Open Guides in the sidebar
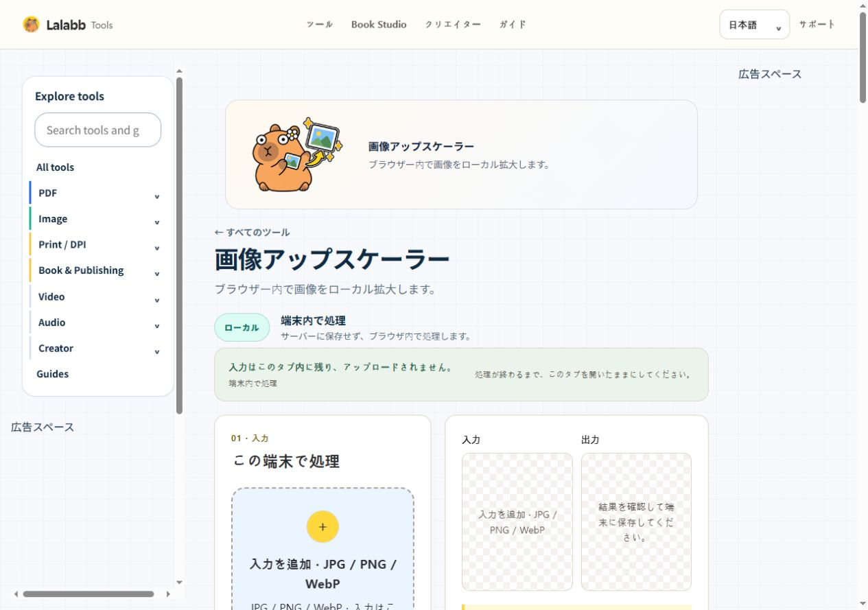 (x=52, y=374)
